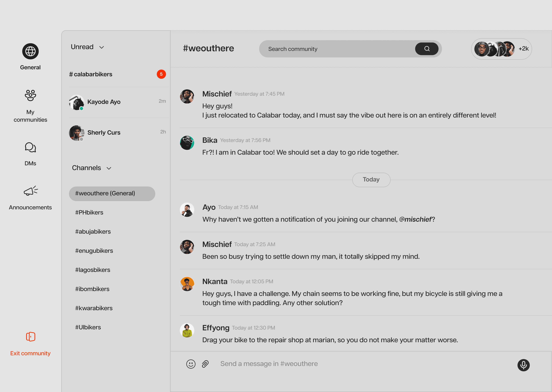Open the +2k members avatar group
The height and width of the screenshot is (392, 552).
[x=501, y=49]
